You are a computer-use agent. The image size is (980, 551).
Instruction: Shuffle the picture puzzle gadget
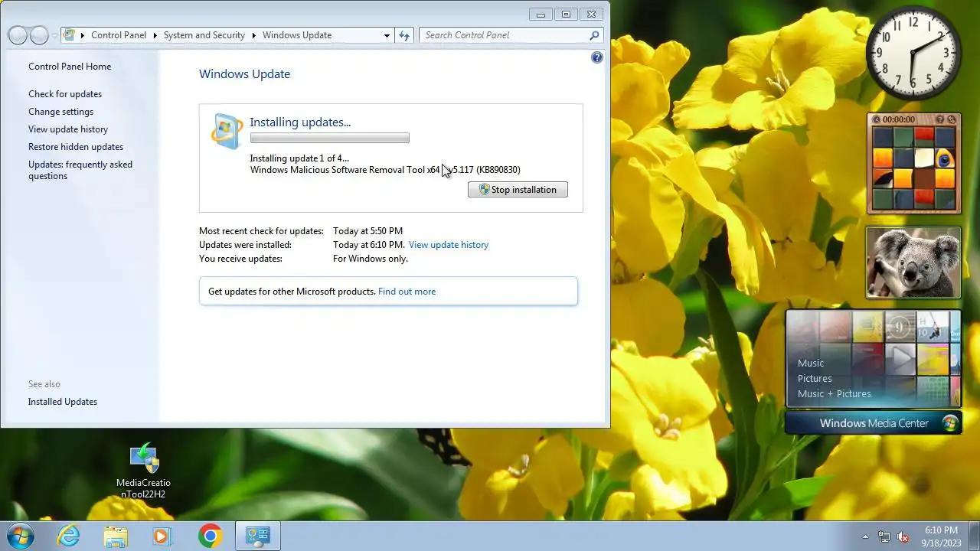tap(952, 119)
